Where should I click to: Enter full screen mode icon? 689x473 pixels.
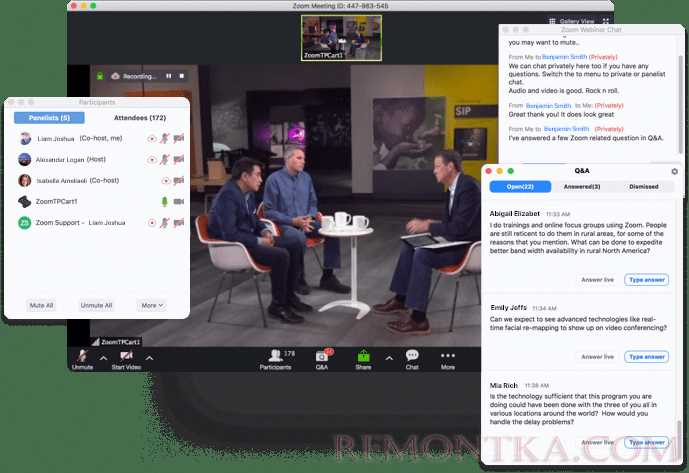tap(606, 21)
